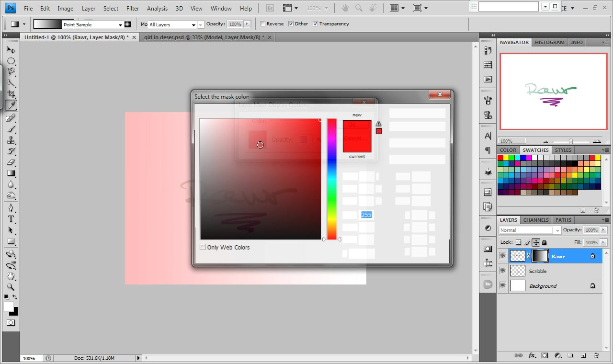The image size is (613, 364).
Task: Click the Add layer mask icon
Action: pos(545,356)
